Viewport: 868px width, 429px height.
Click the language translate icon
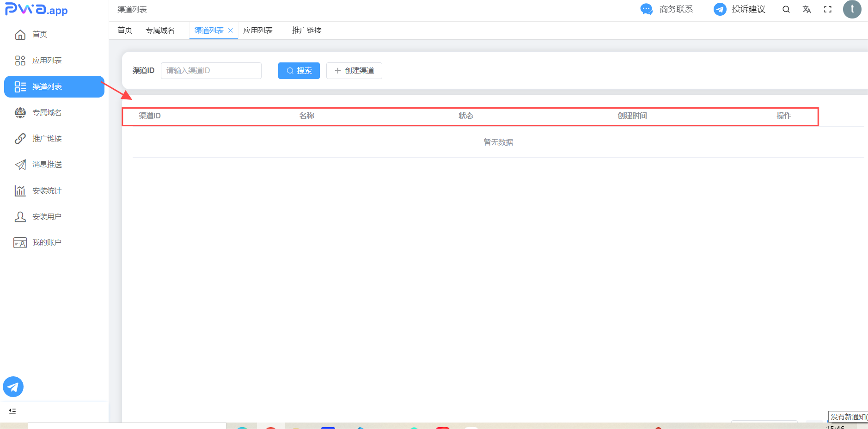pos(807,9)
